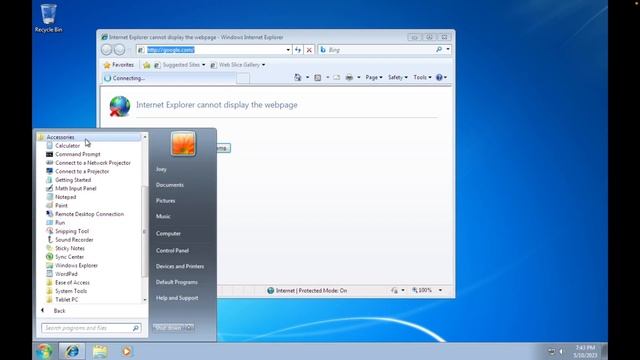Image resolution: width=640 pixels, height=360 pixels.
Task: Open Remote Desktop Connection
Action: (x=89, y=214)
